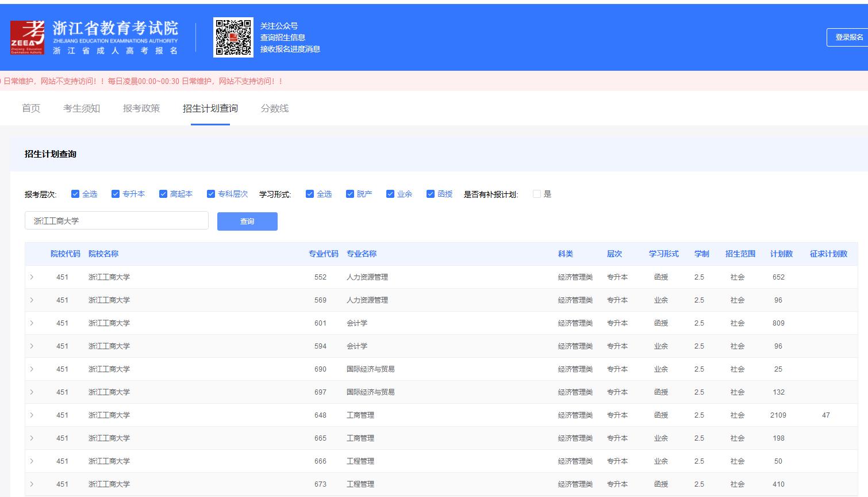Viewport: 868px width, 497px height.
Task: Click the 登录报名 button
Action: coord(848,37)
